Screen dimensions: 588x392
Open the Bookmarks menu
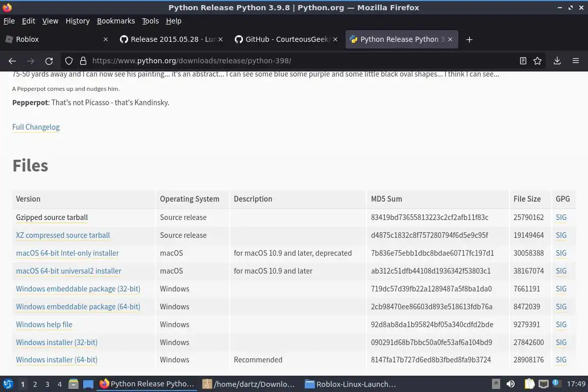coord(116,21)
